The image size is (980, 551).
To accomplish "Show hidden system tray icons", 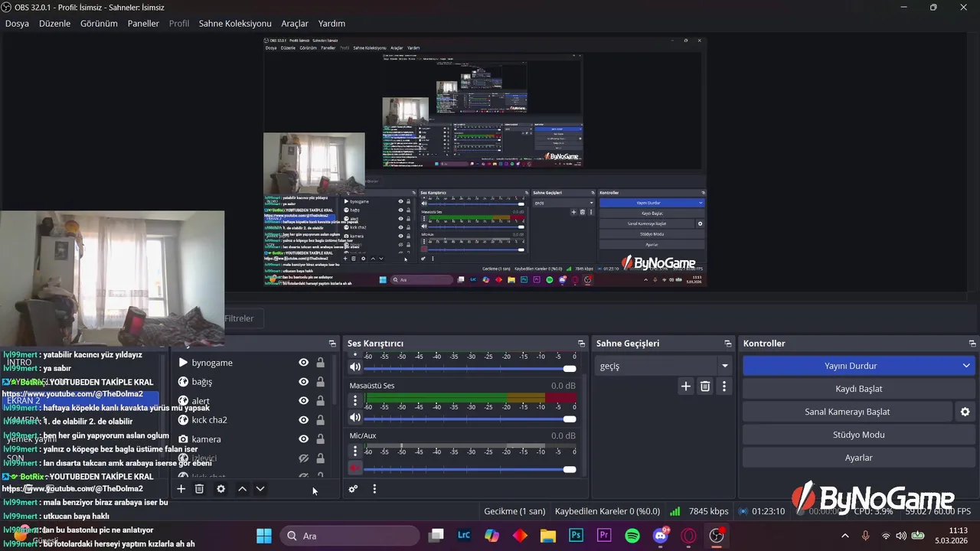I will [844, 536].
